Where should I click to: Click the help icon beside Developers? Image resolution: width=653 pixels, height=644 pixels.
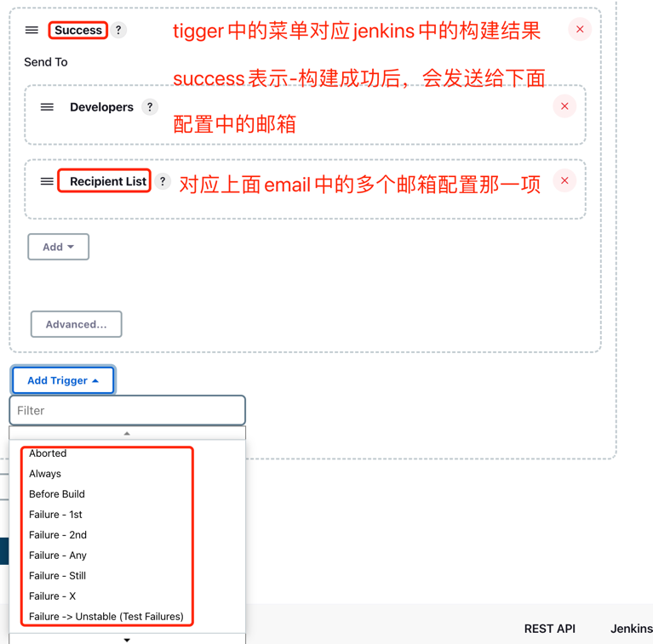150,107
